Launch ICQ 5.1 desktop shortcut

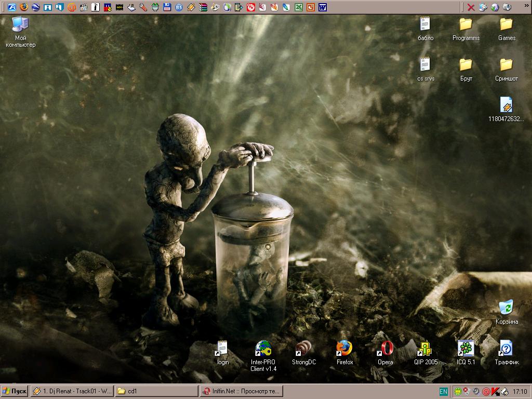pos(466,353)
